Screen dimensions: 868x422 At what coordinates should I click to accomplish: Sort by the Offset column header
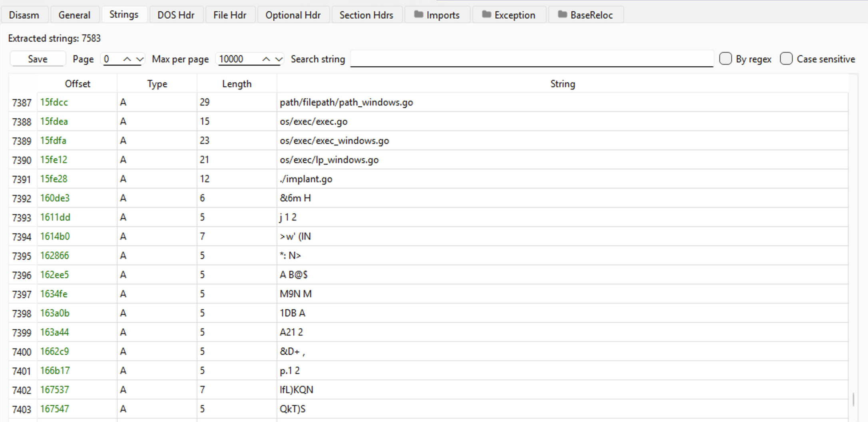pos(78,84)
